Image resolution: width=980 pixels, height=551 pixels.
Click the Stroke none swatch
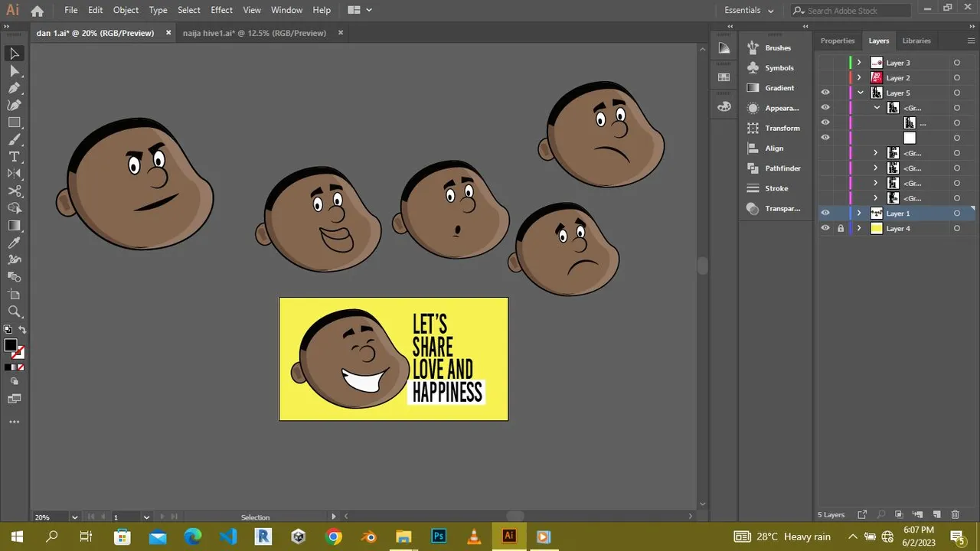[18, 353]
